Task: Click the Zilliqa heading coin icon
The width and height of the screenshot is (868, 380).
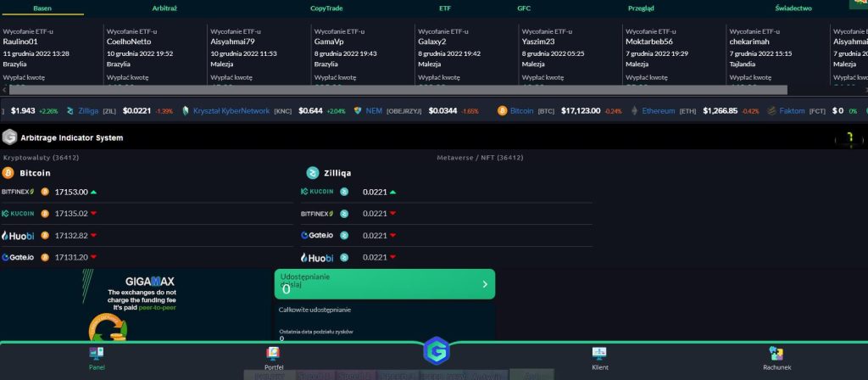Action: pyautogui.click(x=313, y=173)
